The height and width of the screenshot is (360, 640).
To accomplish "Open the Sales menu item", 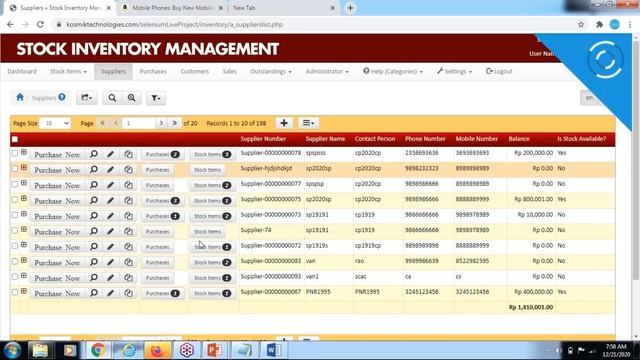I will [229, 71].
